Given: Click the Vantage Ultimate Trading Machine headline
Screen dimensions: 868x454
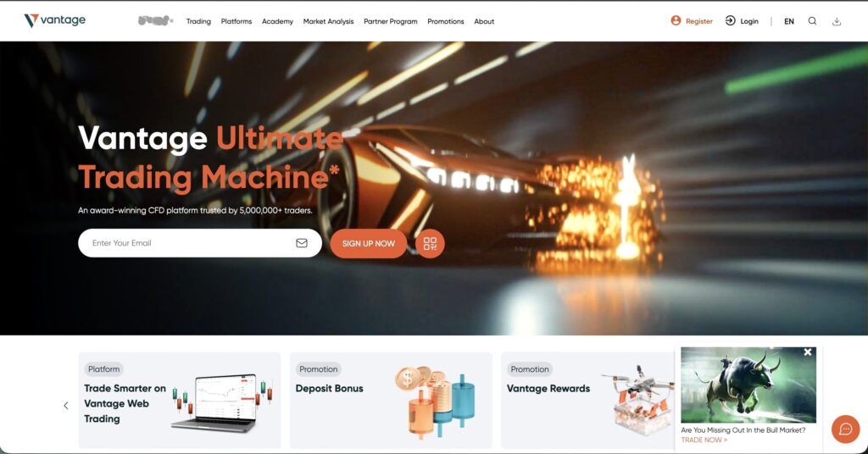Looking at the screenshot, I should click(210, 158).
